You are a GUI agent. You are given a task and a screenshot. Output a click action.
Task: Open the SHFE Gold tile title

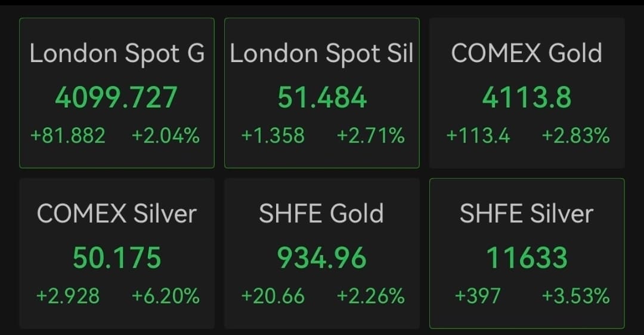(321, 214)
